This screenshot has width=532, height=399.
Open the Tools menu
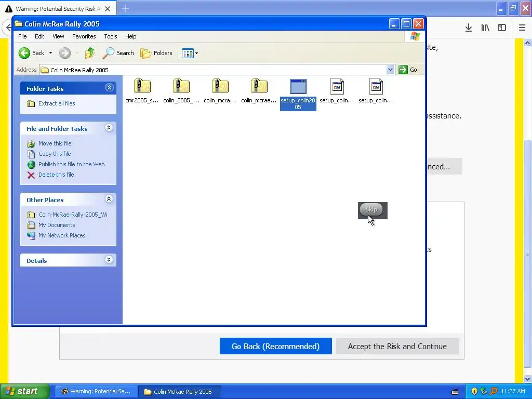111,36
